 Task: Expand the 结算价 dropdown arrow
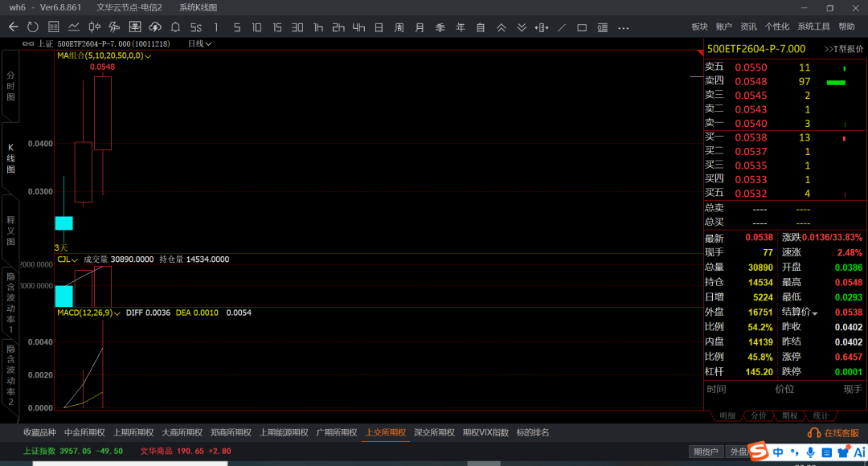[815, 313]
